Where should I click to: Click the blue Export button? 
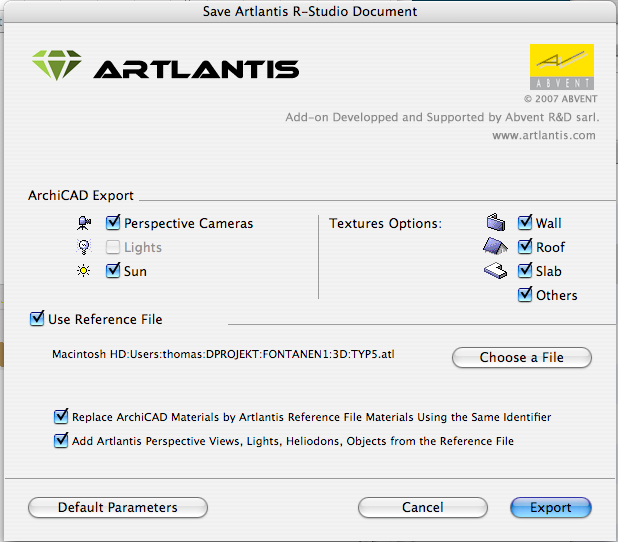pyautogui.click(x=551, y=507)
